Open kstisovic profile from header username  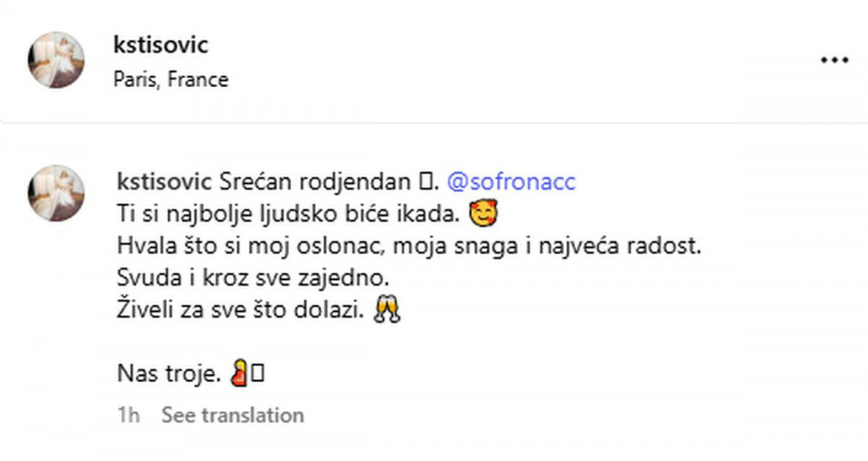[160, 45]
